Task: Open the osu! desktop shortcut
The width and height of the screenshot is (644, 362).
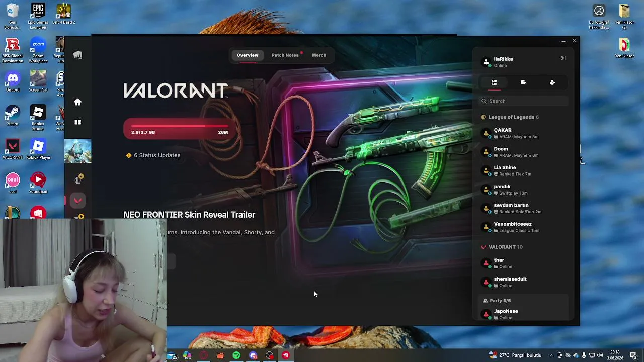Action: pos(13,184)
